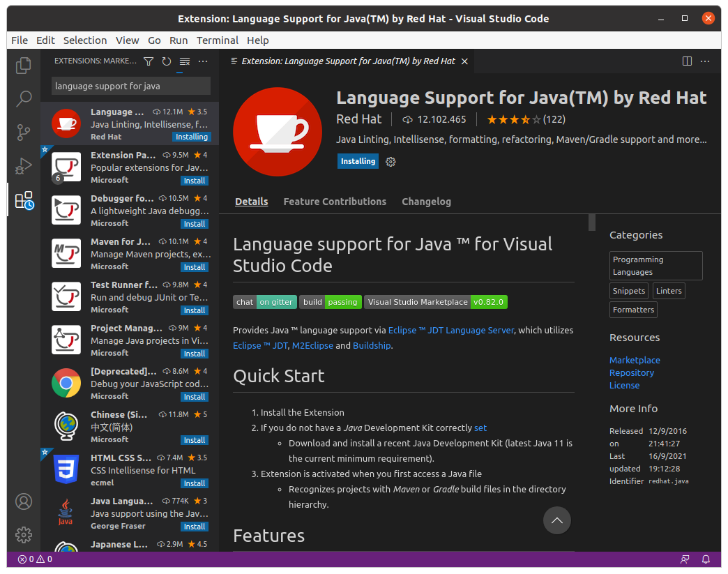Open the editor More Actions ellipsis menu
The width and height of the screenshot is (728, 574).
click(705, 61)
